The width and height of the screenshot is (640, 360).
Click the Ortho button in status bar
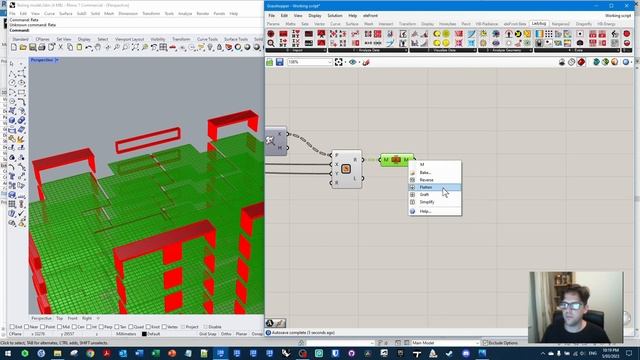click(x=226, y=334)
